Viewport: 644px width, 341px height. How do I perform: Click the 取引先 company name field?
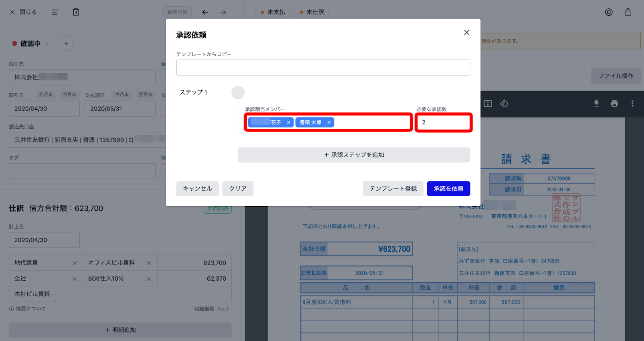(x=82, y=77)
